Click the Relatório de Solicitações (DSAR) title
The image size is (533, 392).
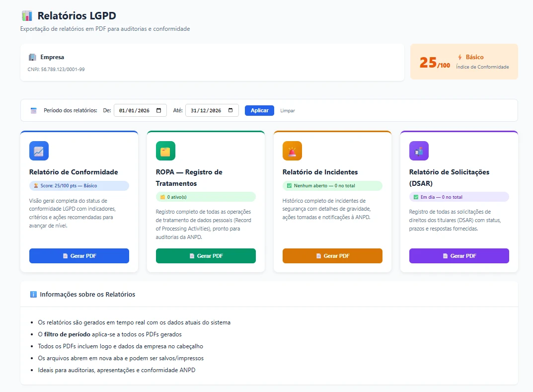[450, 178]
